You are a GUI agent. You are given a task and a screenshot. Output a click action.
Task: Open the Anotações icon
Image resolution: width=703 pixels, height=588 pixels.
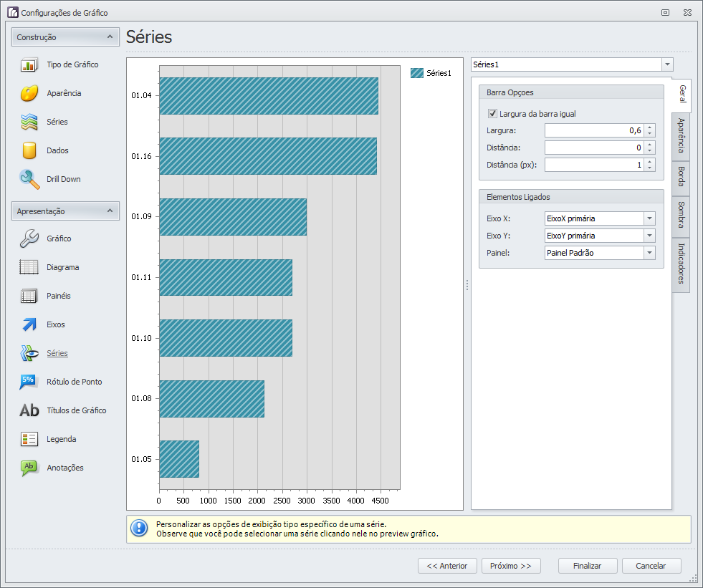tap(29, 468)
